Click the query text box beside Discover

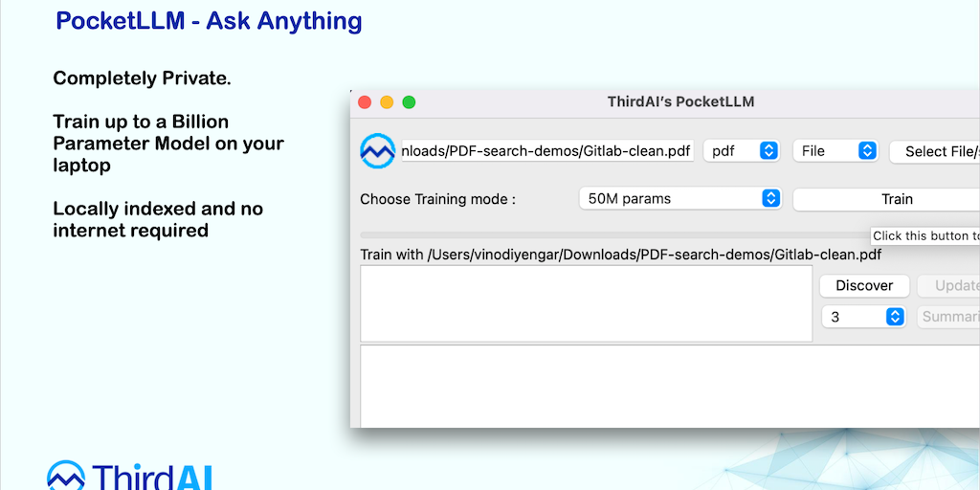tap(587, 303)
